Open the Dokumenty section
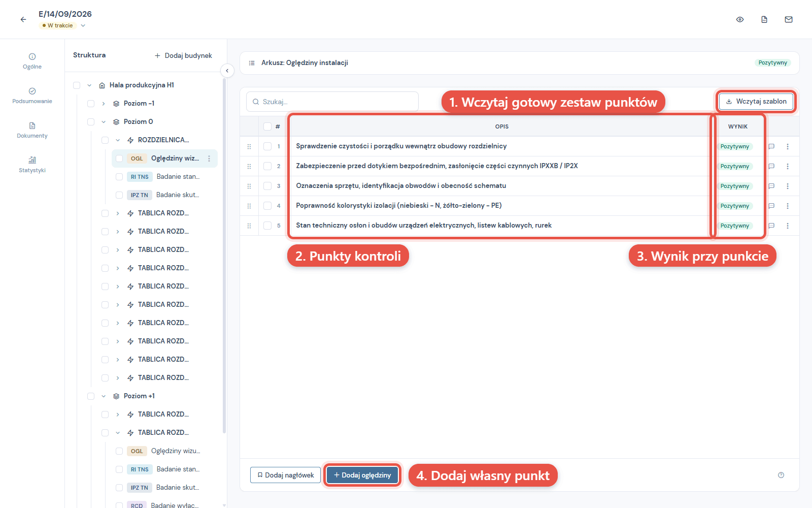 click(x=32, y=130)
